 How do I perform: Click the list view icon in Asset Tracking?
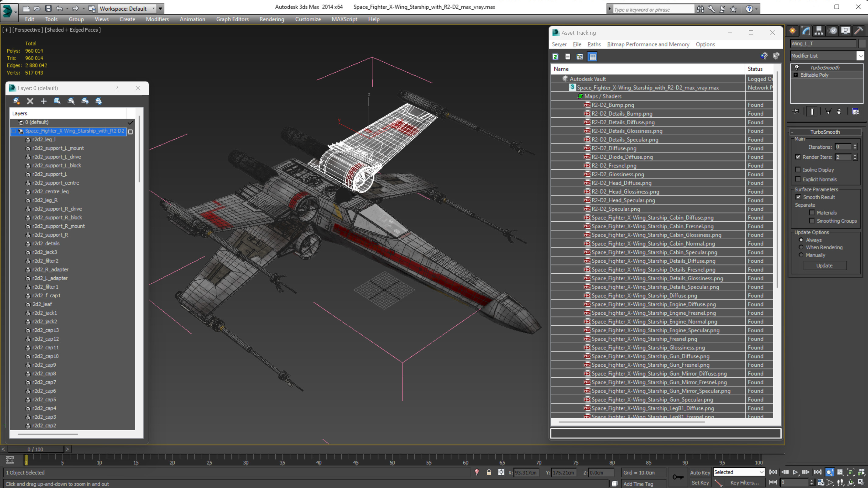pyautogui.click(x=567, y=57)
